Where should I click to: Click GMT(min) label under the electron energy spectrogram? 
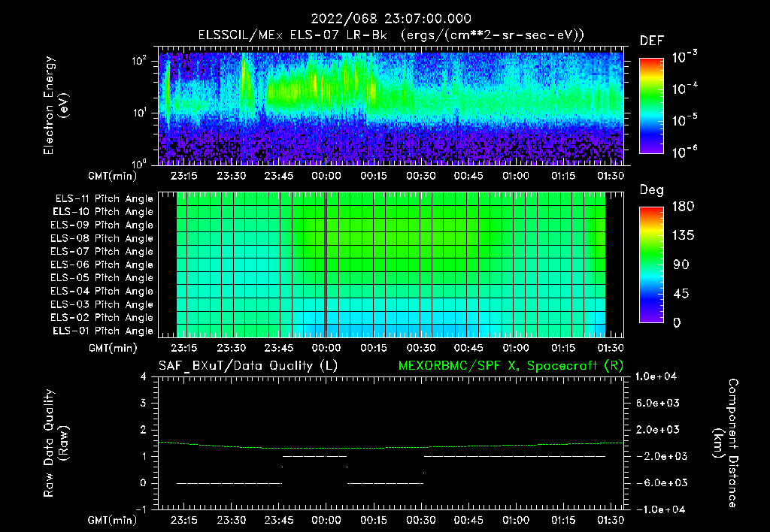[x=113, y=176]
